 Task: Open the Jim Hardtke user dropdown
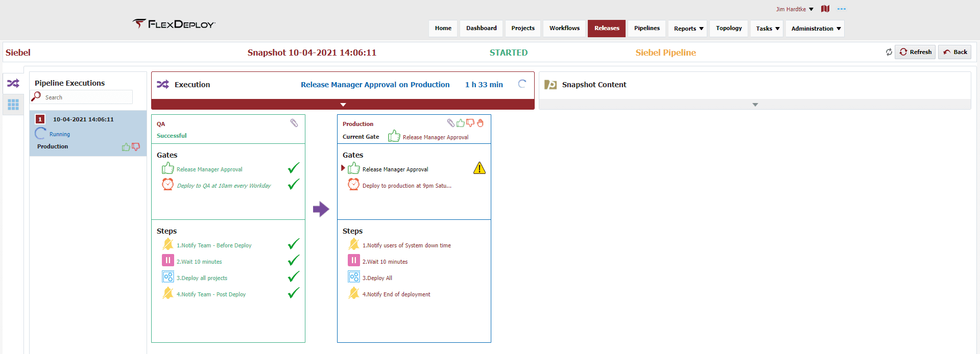[795, 9]
